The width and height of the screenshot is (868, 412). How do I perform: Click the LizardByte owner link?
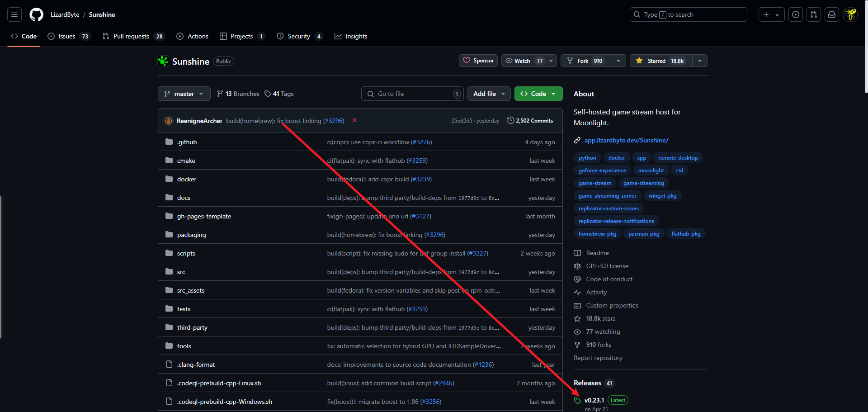65,14
